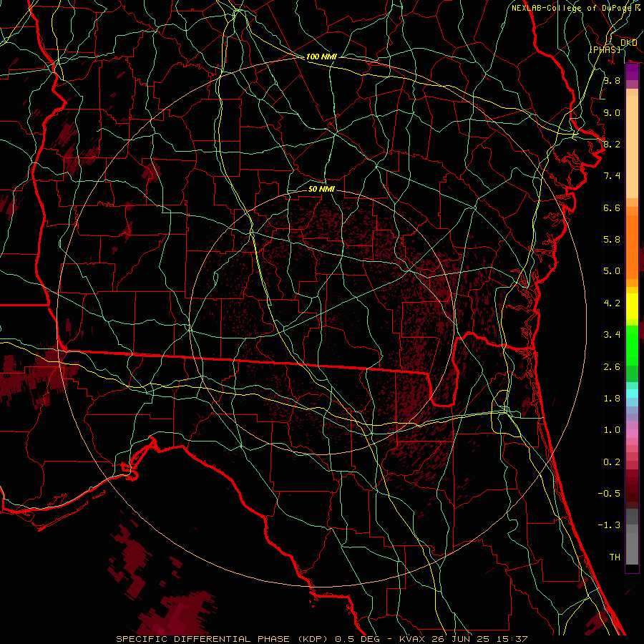Click the pink segment of the color bar
644x644 pixels.
pyautogui.click(x=632, y=434)
